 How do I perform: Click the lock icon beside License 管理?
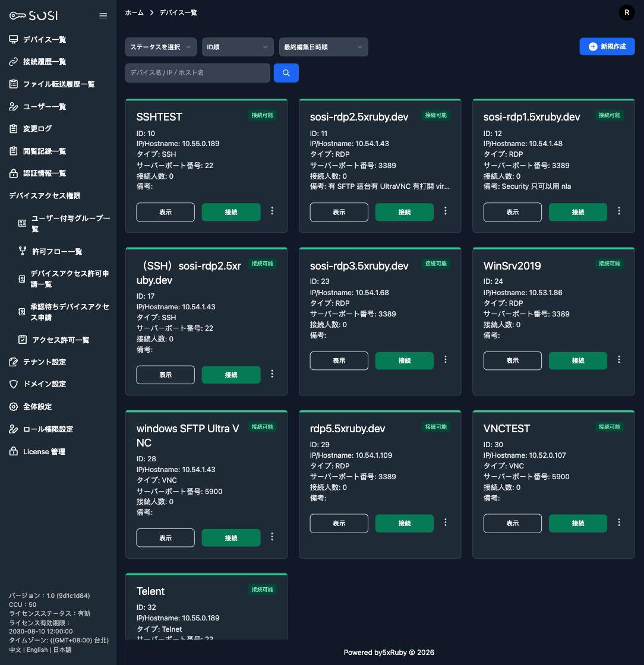14,451
